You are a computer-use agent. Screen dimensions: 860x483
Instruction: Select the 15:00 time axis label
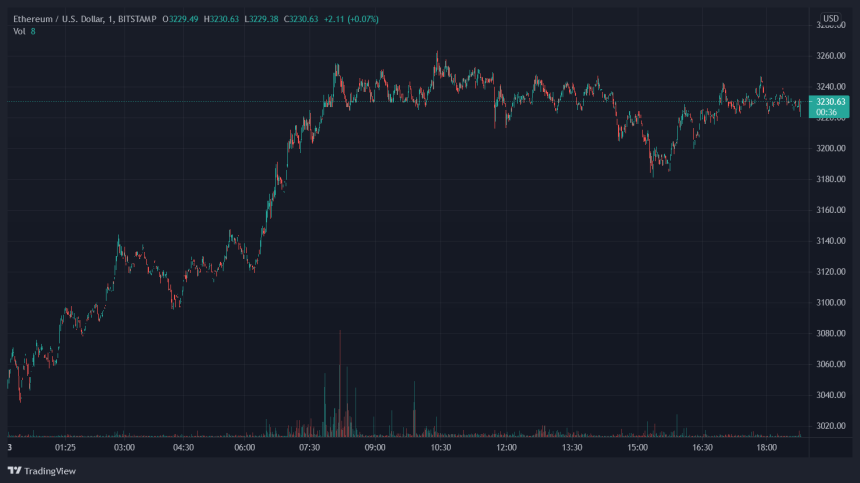(637, 449)
